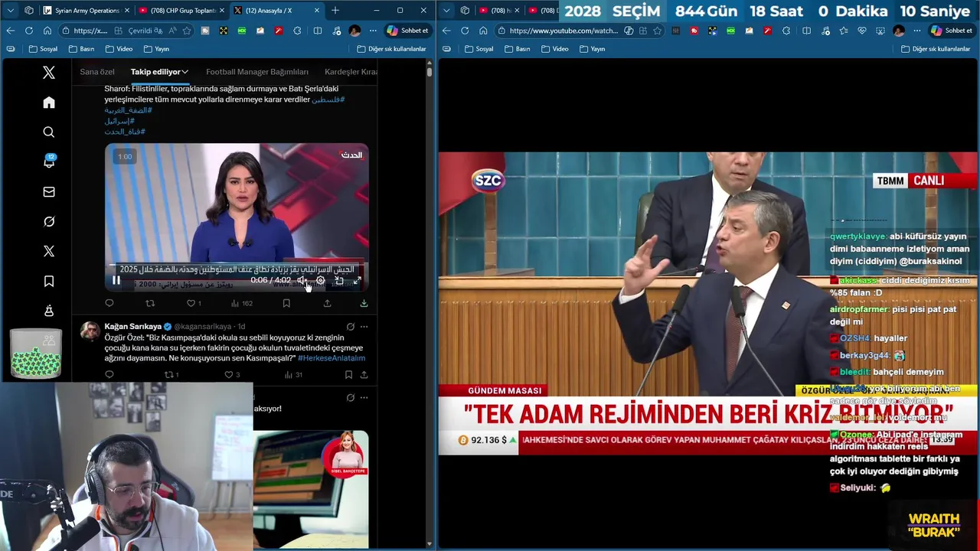This screenshot has width=980, height=551.
Task: Open X notifications bell with badge
Action: click(49, 161)
